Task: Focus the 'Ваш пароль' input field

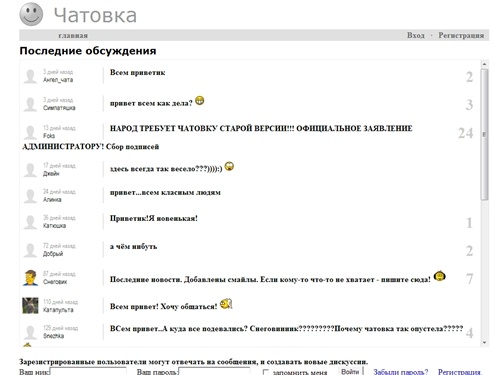Action: point(214,372)
